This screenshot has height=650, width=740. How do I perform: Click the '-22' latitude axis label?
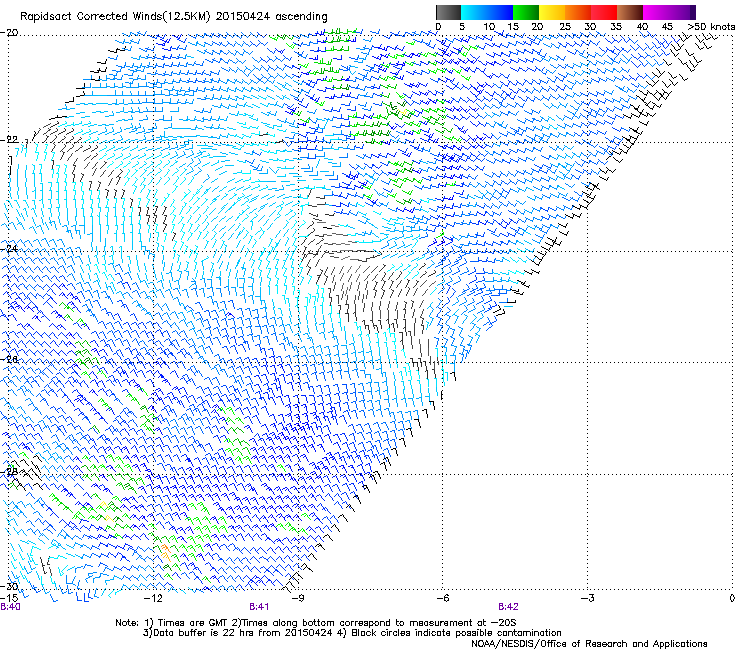pyautogui.click(x=9, y=140)
